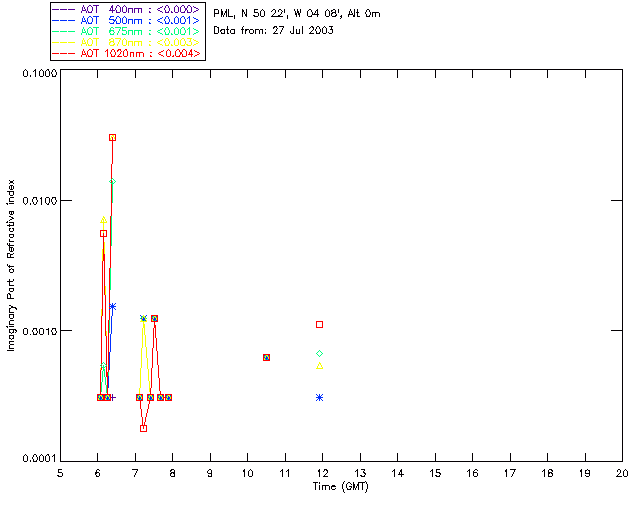Click the red dashed line swatch in legend
Image resolution: width=640 pixels, height=512 pixels.
coord(64,53)
